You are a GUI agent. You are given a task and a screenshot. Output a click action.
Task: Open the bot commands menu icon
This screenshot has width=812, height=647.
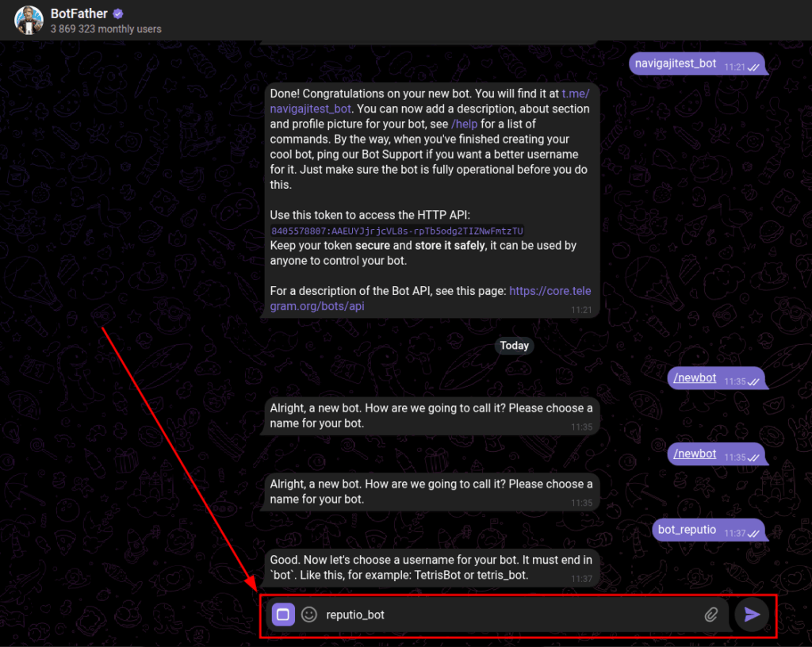coord(283,614)
